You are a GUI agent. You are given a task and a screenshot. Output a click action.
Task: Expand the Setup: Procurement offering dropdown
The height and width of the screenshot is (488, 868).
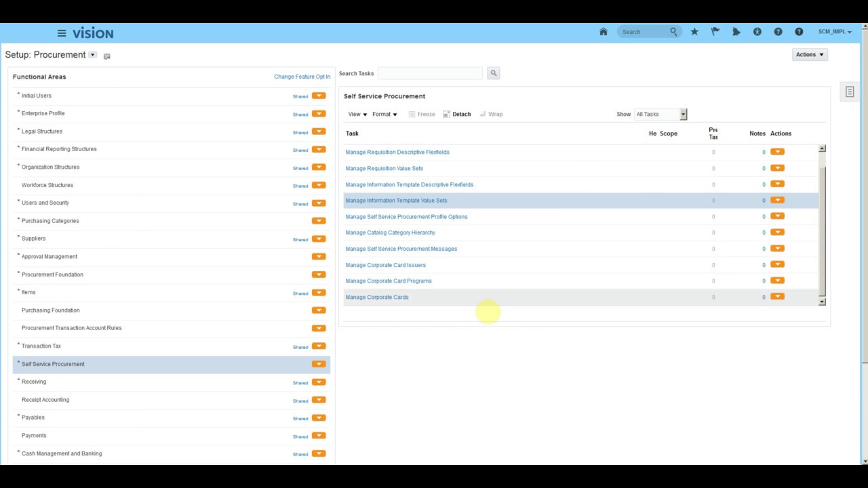(x=93, y=55)
